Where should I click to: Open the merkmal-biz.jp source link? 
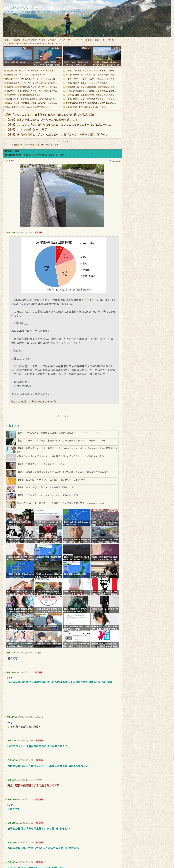click(x=33, y=402)
